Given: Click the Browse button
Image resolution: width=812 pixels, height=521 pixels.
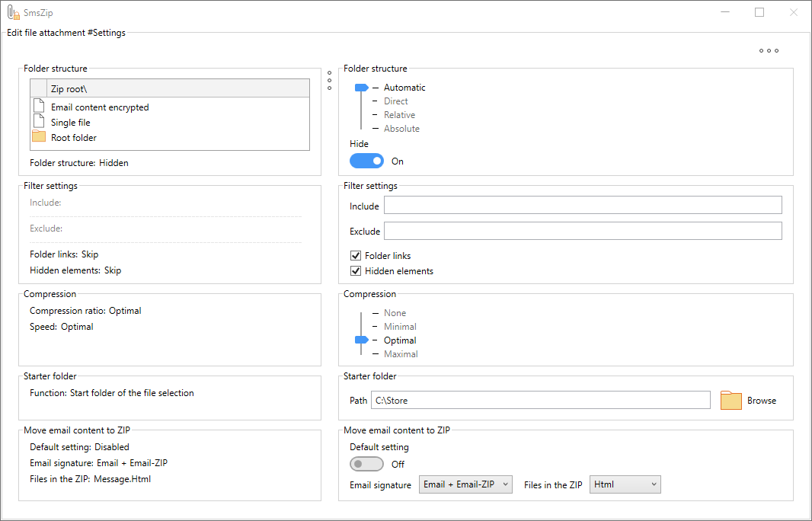Looking at the screenshot, I should click(761, 399).
